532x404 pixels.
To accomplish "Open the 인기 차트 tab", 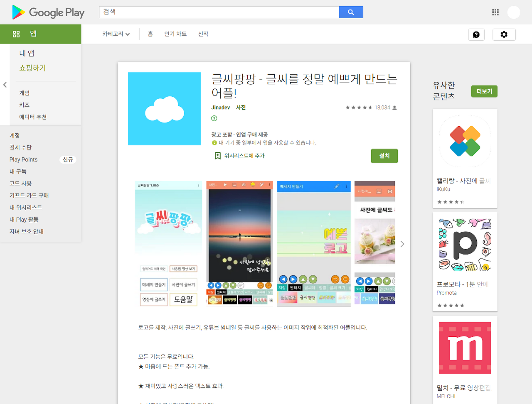I will coord(175,34).
